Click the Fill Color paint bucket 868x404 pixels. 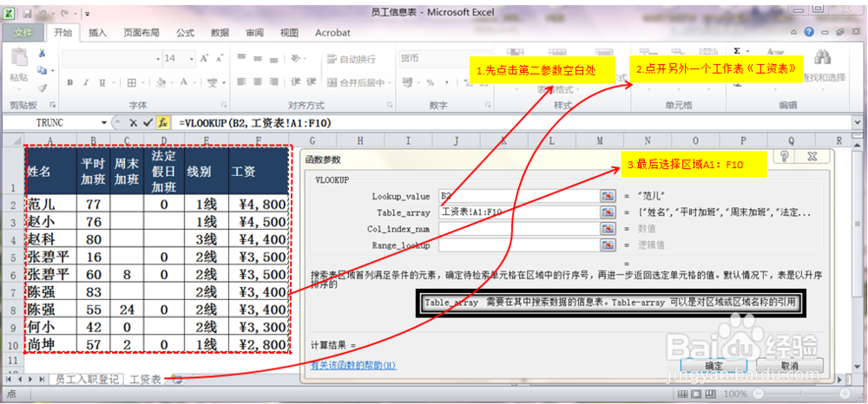point(161,83)
